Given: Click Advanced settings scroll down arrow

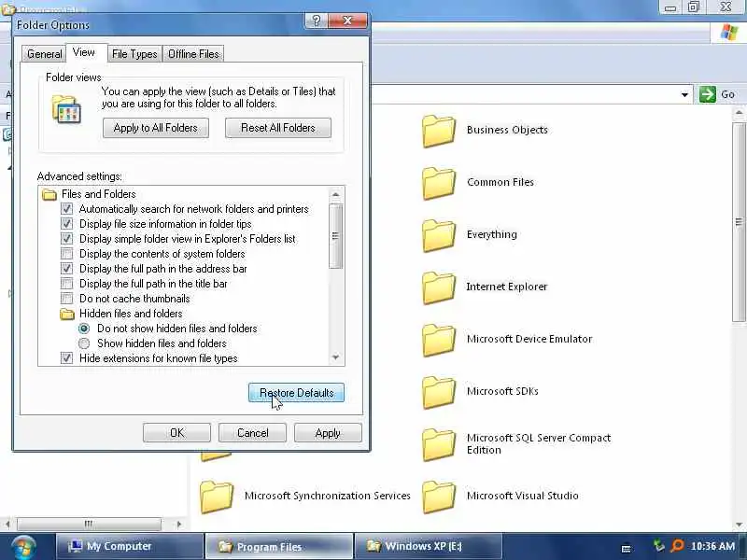Looking at the screenshot, I should click(x=335, y=357).
